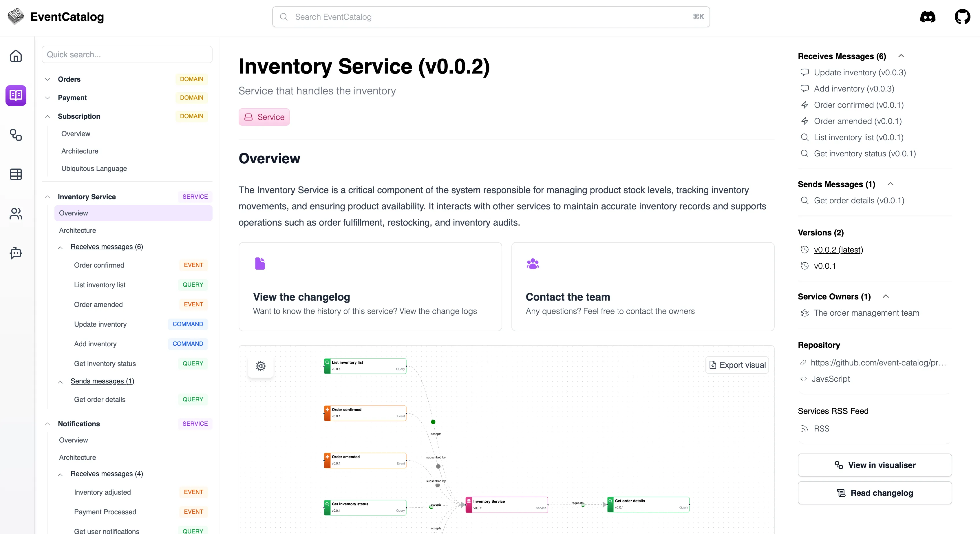Open the Discord icon in header
Viewport: 980px width, 534px height.
pos(928,17)
